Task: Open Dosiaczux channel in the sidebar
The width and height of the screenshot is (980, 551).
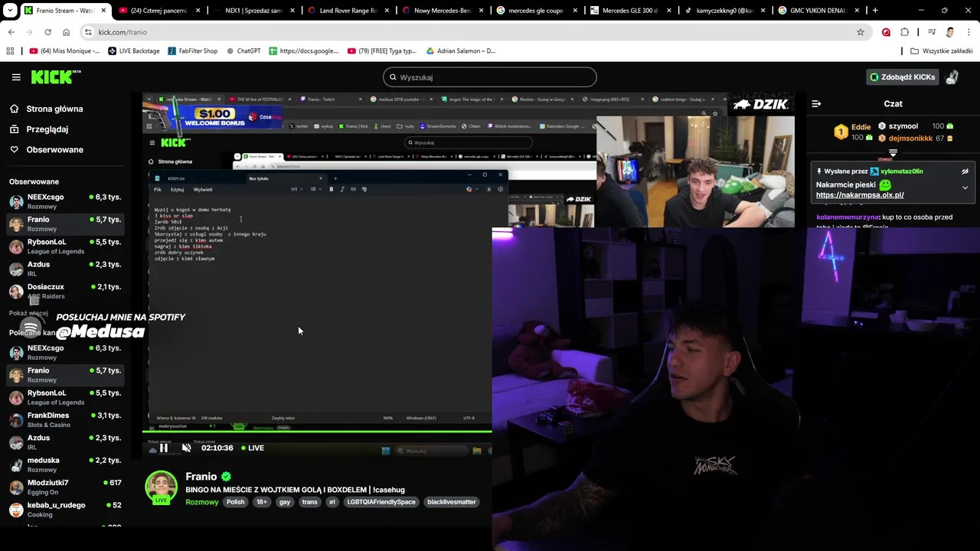Action: click(x=65, y=292)
